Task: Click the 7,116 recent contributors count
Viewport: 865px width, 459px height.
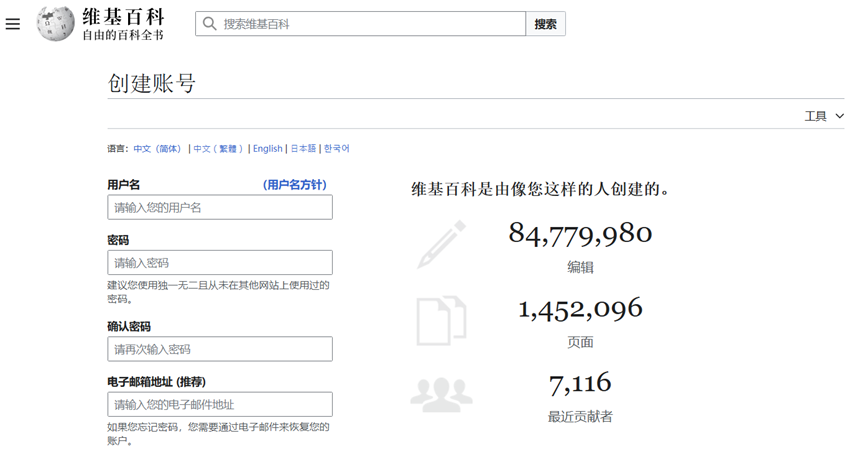Action: (x=580, y=383)
